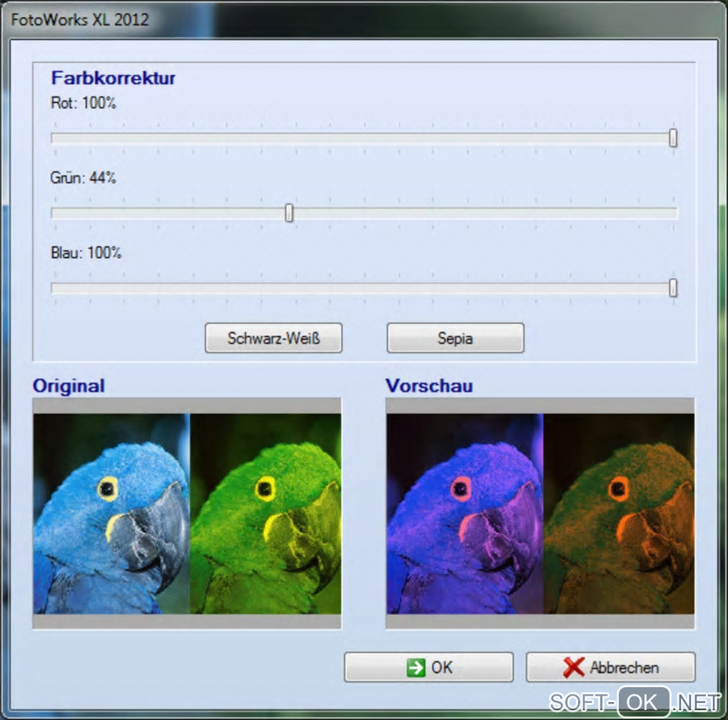Screen dimensions: 728x720
Task: Apply the Sepia preset
Action: pyautogui.click(x=455, y=338)
